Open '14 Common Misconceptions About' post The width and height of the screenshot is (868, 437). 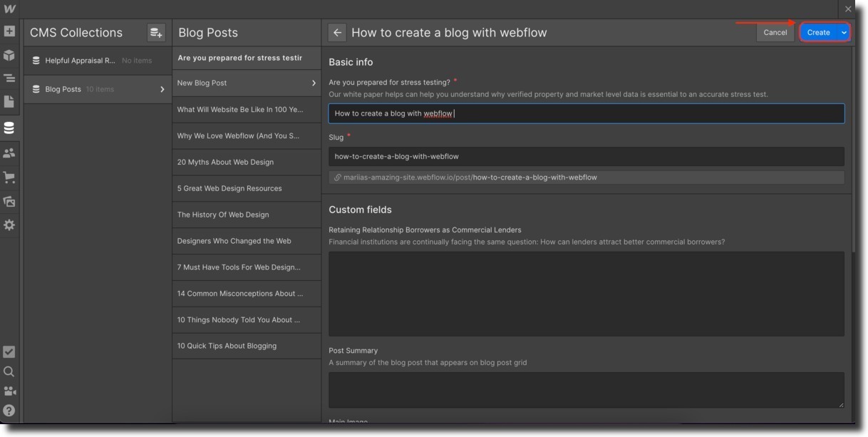(247, 294)
